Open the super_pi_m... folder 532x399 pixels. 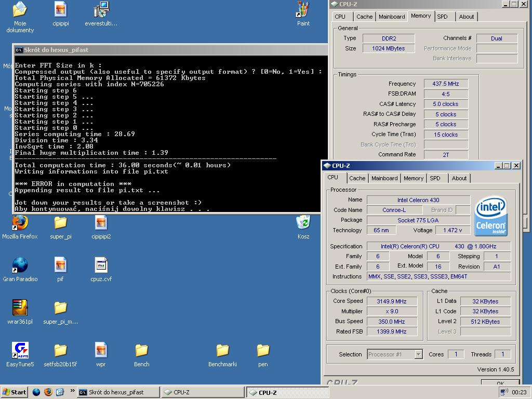[60, 308]
